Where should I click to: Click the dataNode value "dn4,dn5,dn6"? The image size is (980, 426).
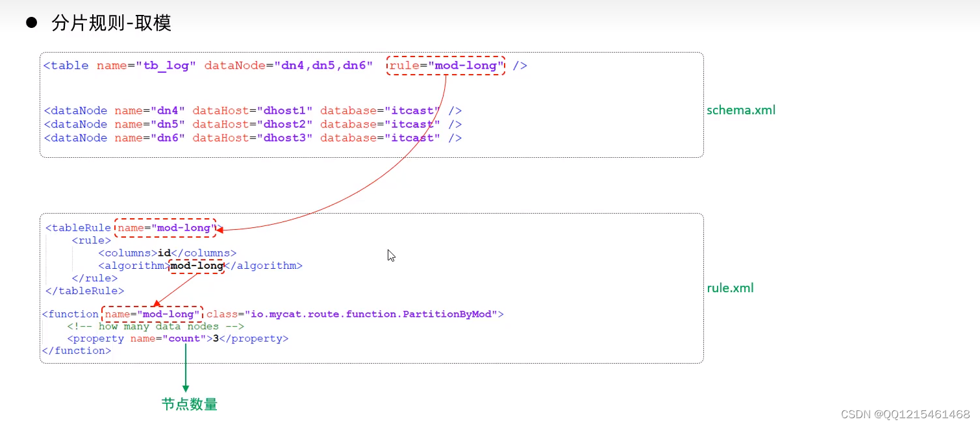(323, 66)
